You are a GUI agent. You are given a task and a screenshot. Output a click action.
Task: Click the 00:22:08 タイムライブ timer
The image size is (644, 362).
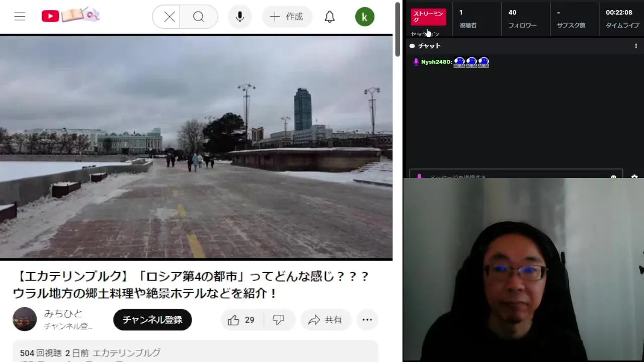(x=622, y=19)
